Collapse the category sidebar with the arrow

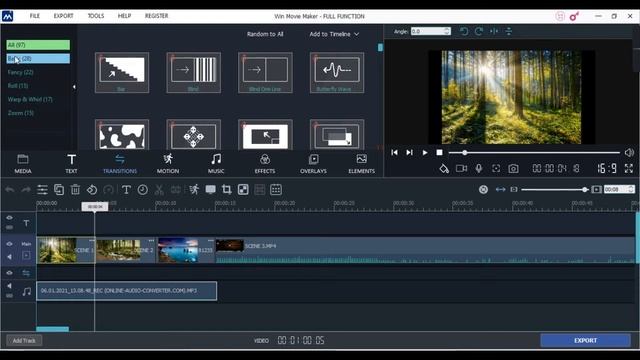(74, 87)
